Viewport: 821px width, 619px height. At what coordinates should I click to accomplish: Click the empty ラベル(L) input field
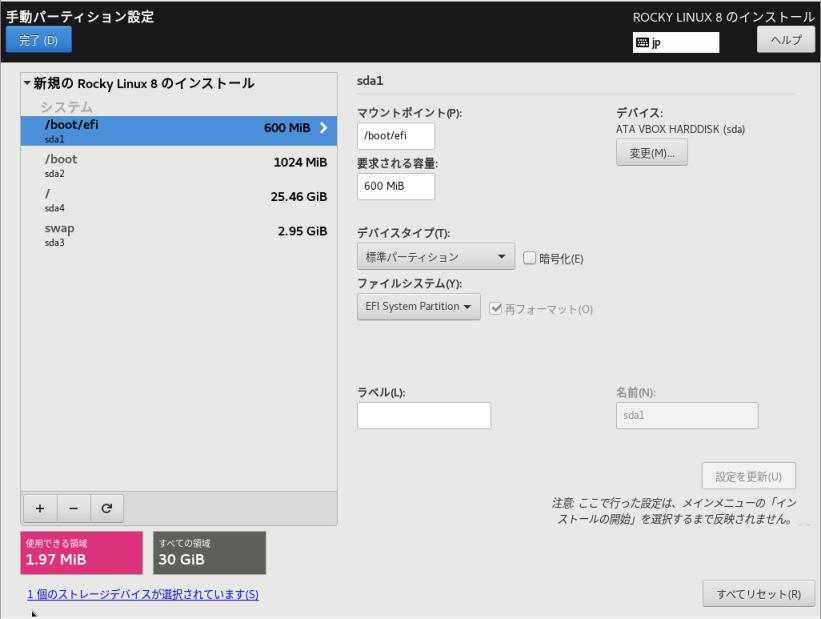tap(424, 415)
